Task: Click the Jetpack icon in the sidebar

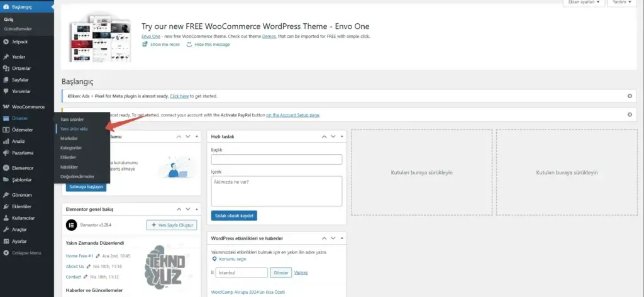Action: coord(6,42)
